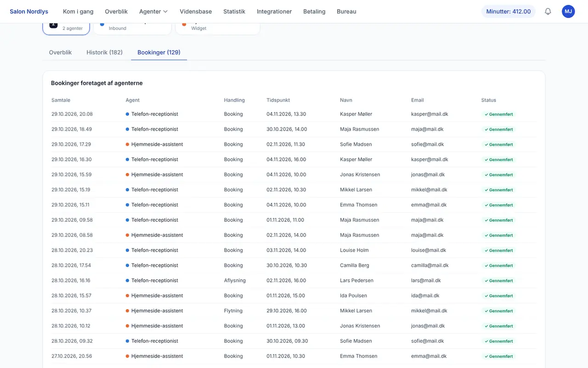Click the Status column header
588x368 pixels.
coord(489,100)
